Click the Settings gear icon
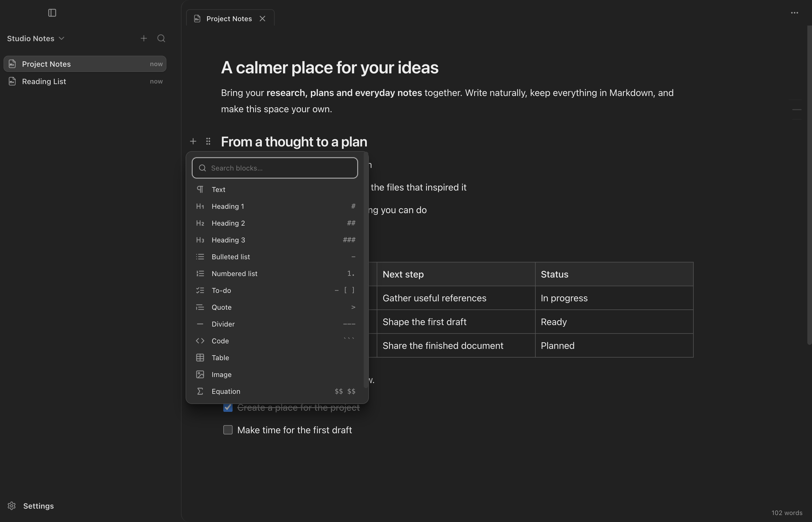 pos(12,506)
